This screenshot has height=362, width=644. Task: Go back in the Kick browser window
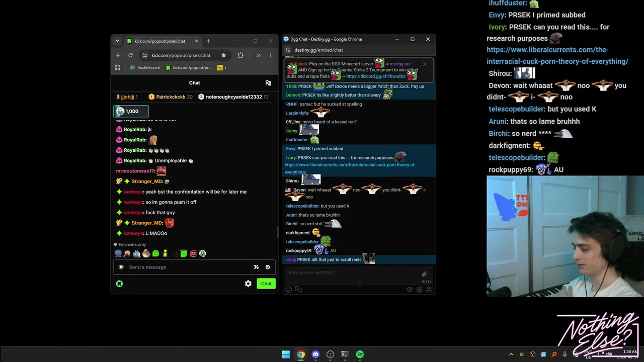click(118, 55)
